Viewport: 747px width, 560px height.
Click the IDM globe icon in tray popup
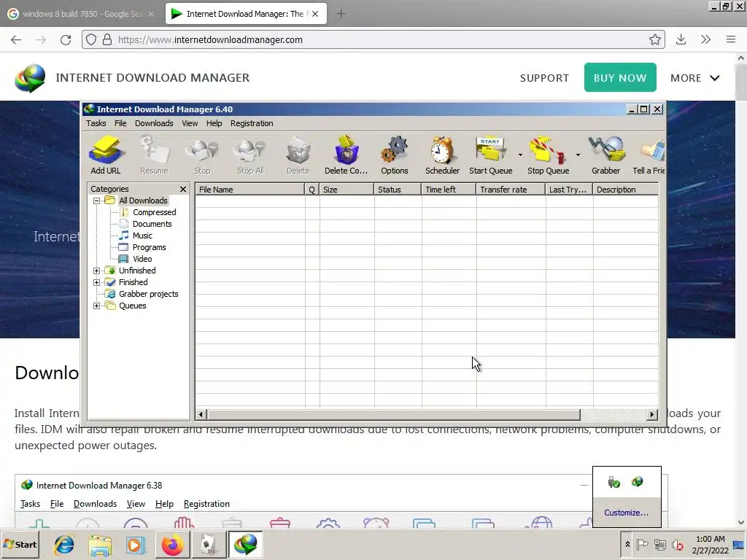637,482
